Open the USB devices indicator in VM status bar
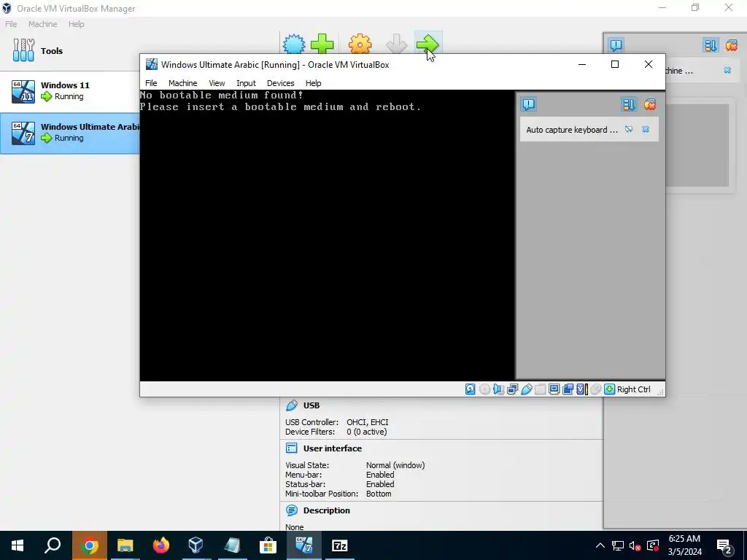 (x=527, y=389)
